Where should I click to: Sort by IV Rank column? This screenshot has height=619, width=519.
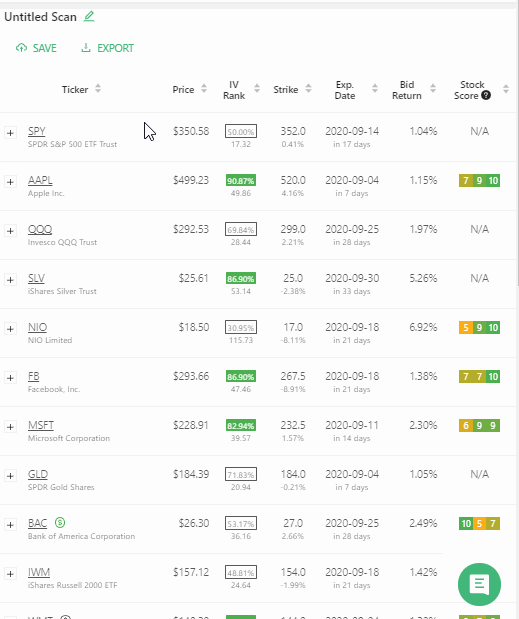click(257, 89)
